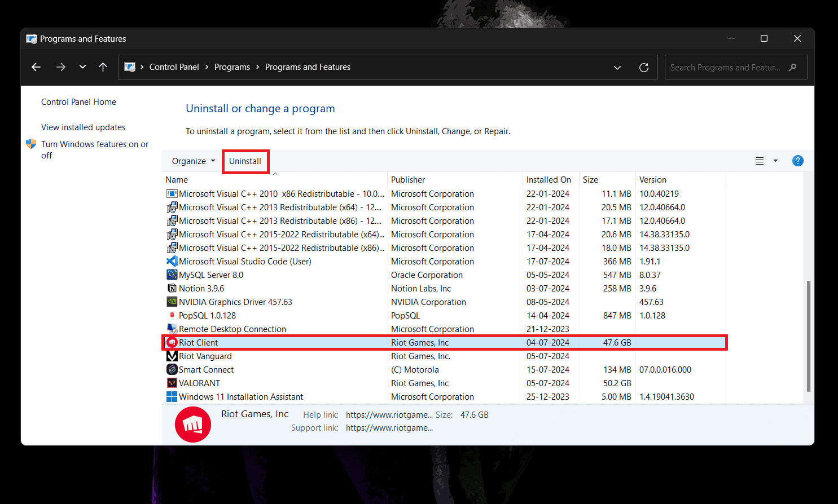
Task: Click the VALORANT icon
Action: 172,383
